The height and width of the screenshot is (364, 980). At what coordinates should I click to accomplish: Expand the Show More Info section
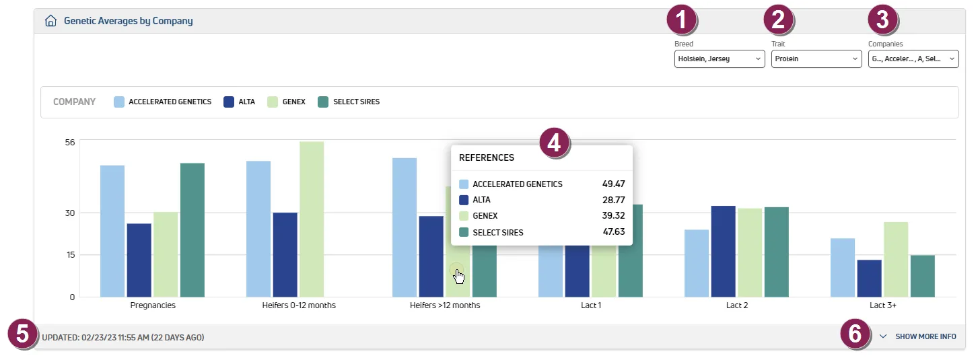click(918, 336)
